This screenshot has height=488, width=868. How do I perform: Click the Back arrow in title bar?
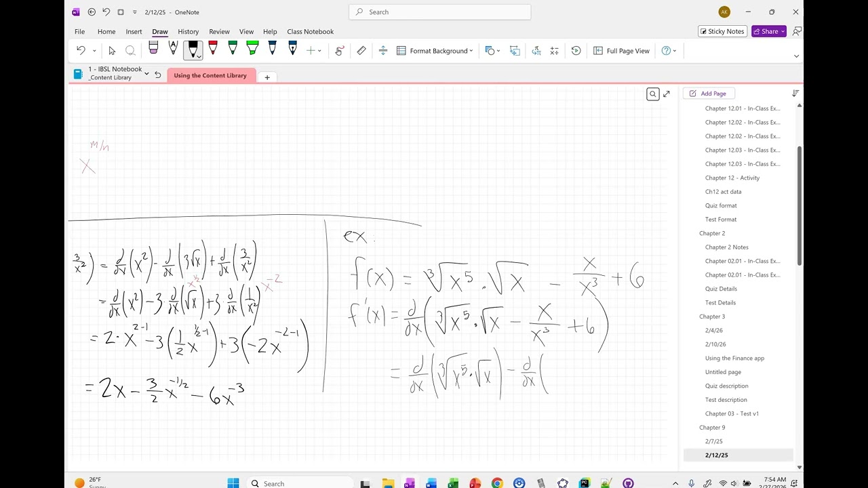tap(92, 12)
